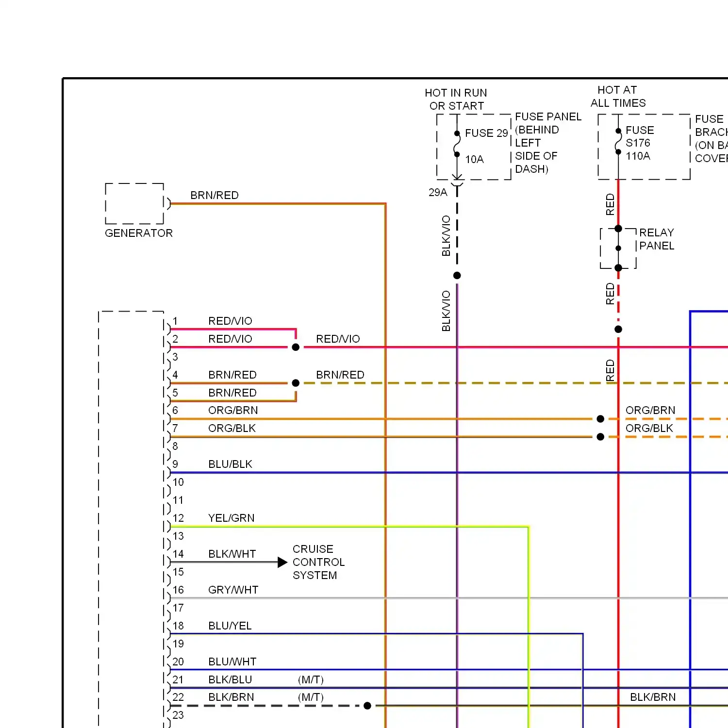Viewport: 728px width, 728px height.
Task: Select the "BLK/BRN" label at pin 22
Action: [231, 697]
